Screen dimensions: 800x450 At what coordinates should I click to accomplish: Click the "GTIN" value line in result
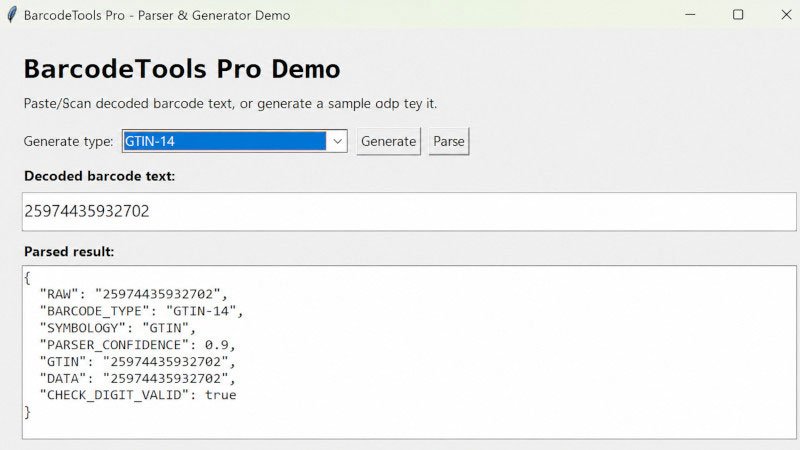138,362
